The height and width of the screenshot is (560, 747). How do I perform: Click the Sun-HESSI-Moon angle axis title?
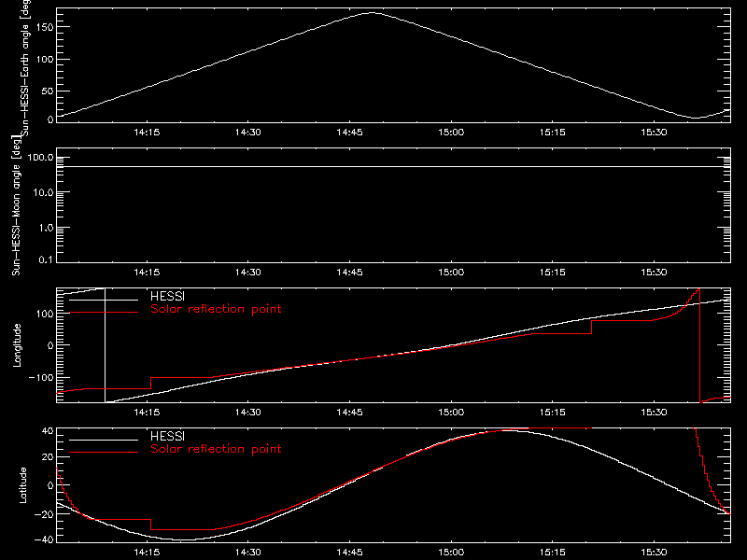pos(16,205)
